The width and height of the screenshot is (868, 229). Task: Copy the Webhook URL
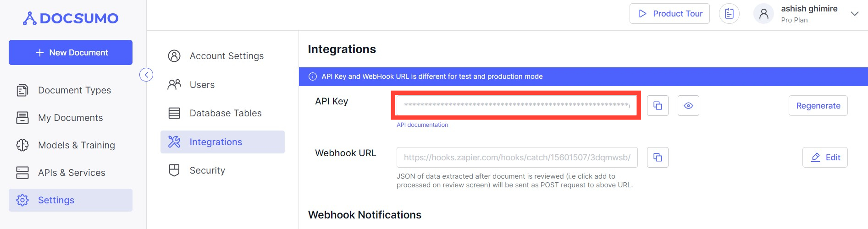tap(658, 158)
